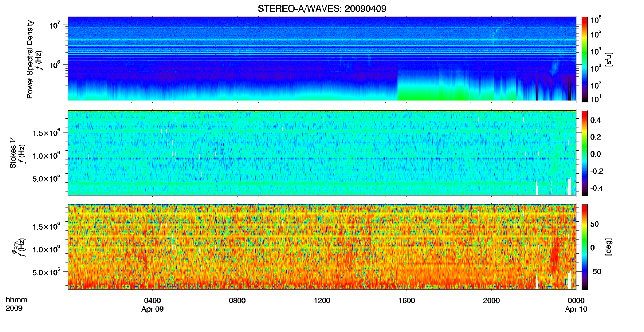The width and height of the screenshot is (644, 332).
Task: Click the plot title STEREO-A/WAVES: 20090409
Action: click(322, 9)
